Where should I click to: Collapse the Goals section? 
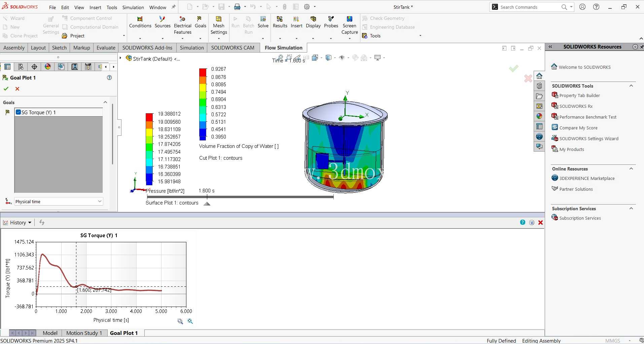pyautogui.click(x=105, y=102)
